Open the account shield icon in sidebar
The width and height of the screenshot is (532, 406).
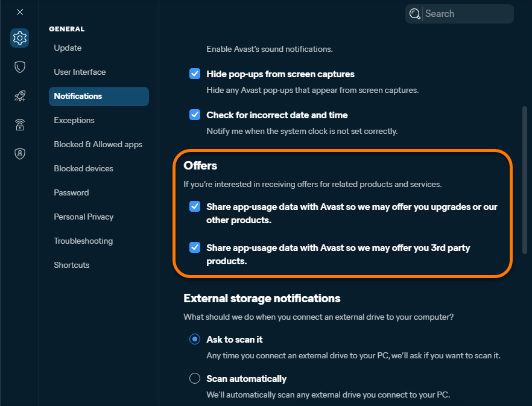tap(20, 154)
